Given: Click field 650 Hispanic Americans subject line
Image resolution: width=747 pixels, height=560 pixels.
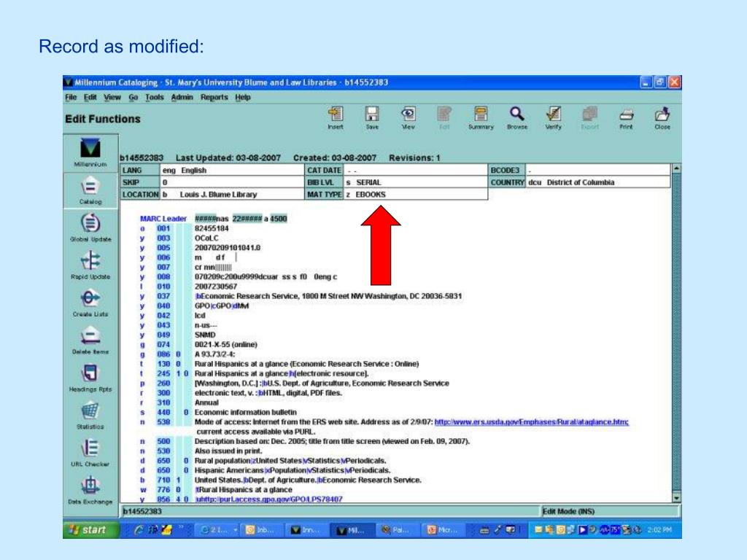Looking at the screenshot, I should click(293, 470).
